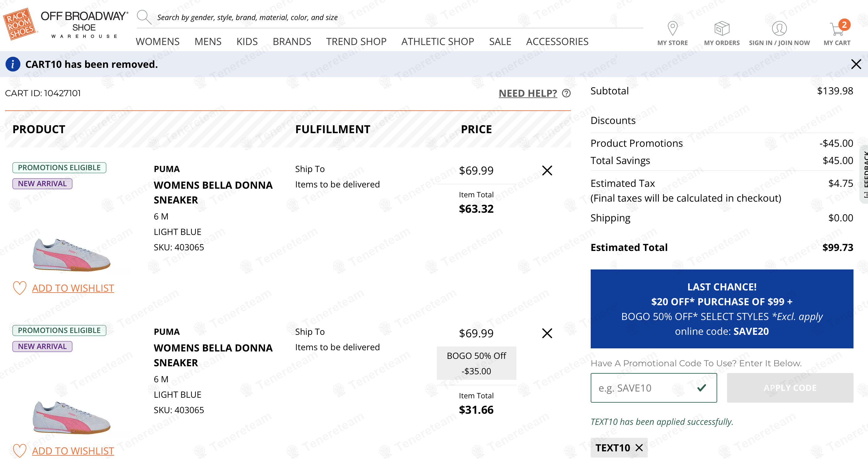868x468 pixels.
Task: Open My Store location pin icon
Action: pos(672,28)
